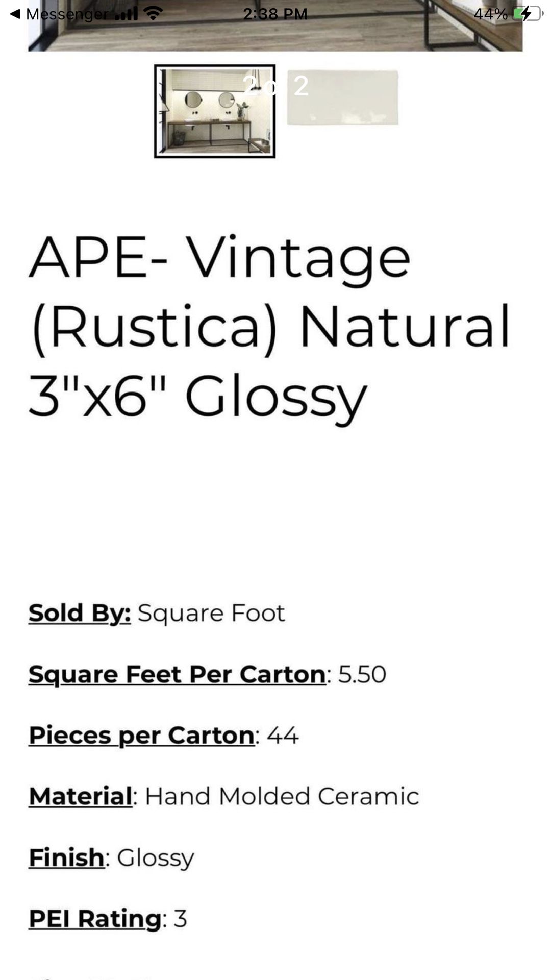
Task: Tap the 44% battery percentage
Action: 490,14
